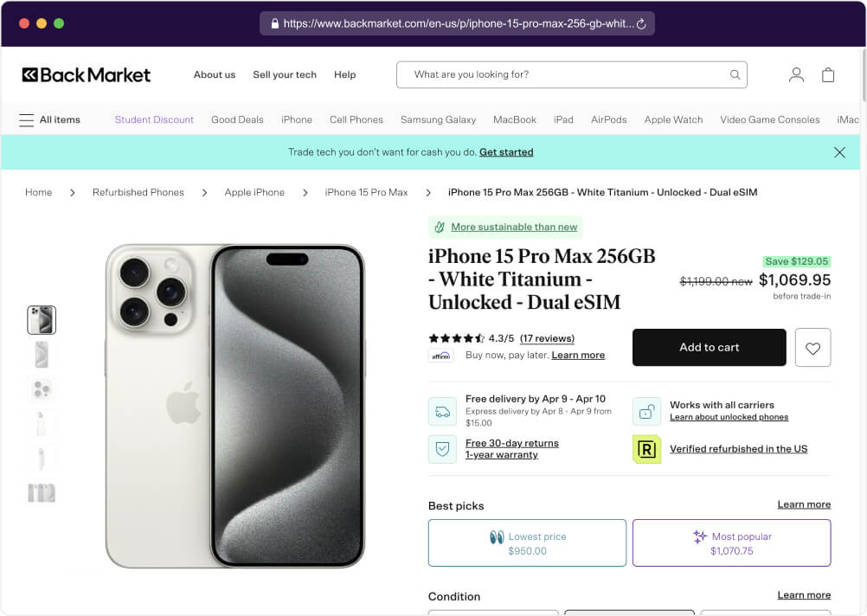Open the shopping bag cart icon
Screen dimensions: 867x616
828,75
